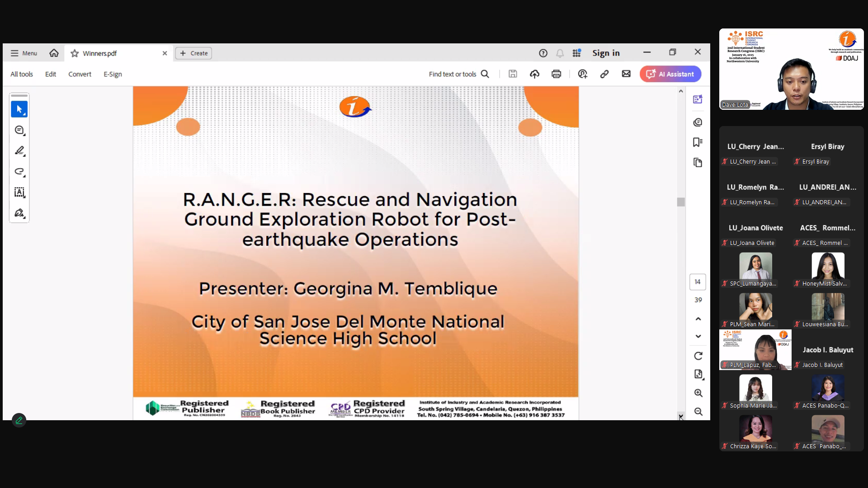
Task: Open the E-Sign menu item
Action: [x=113, y=74]
